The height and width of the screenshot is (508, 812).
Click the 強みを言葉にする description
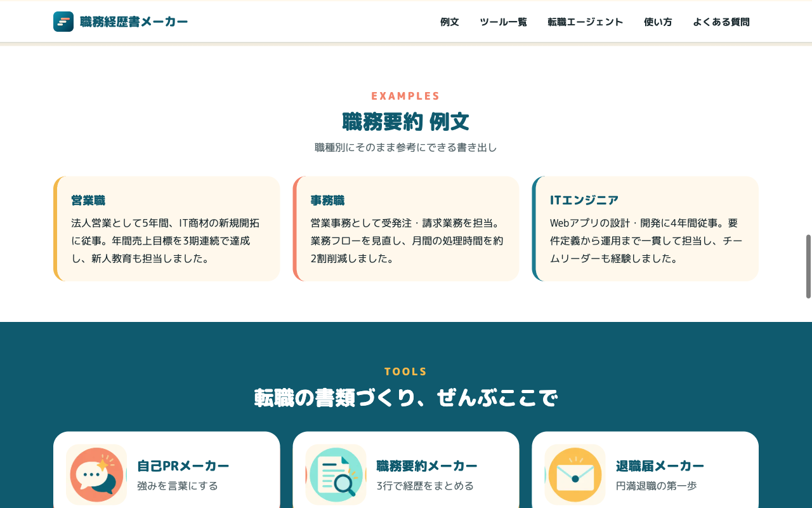(178, 486)
